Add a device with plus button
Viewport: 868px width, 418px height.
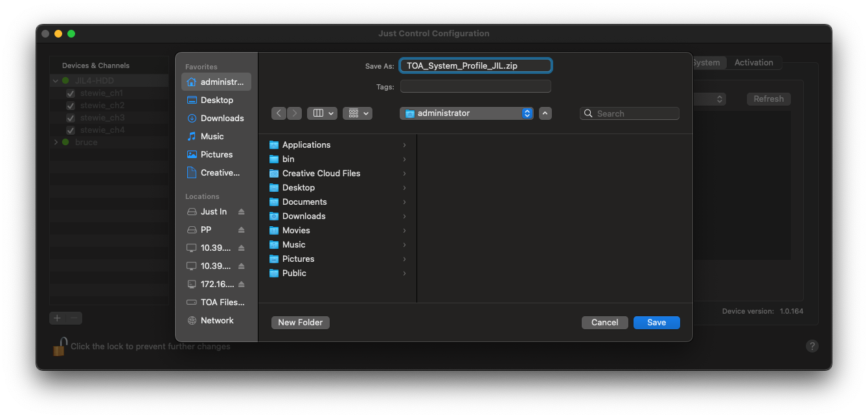coord(57,318)
